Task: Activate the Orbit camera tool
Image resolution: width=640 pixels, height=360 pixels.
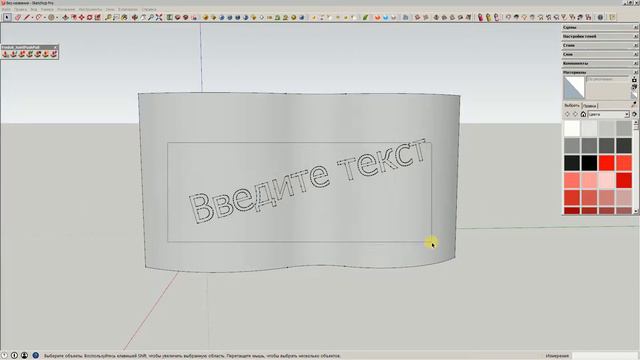Action: click(x=134, y=17)
